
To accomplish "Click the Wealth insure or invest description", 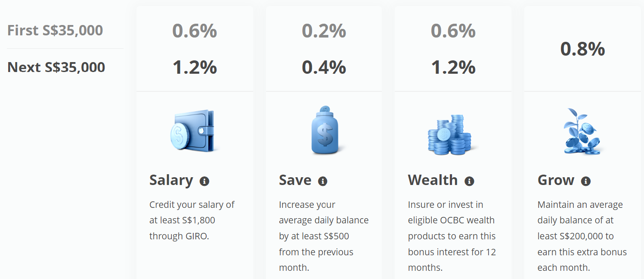I will [452, 236].
